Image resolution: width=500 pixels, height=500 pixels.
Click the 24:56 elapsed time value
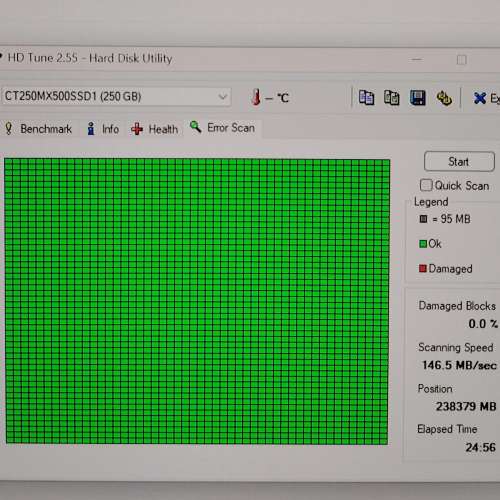coord(480,447)
